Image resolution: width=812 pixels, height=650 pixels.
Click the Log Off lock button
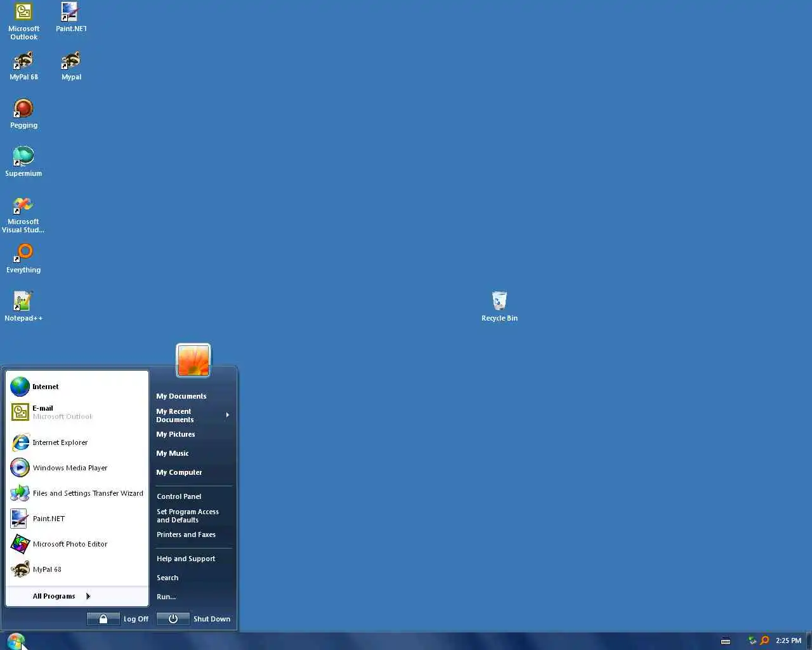point(103,619)
